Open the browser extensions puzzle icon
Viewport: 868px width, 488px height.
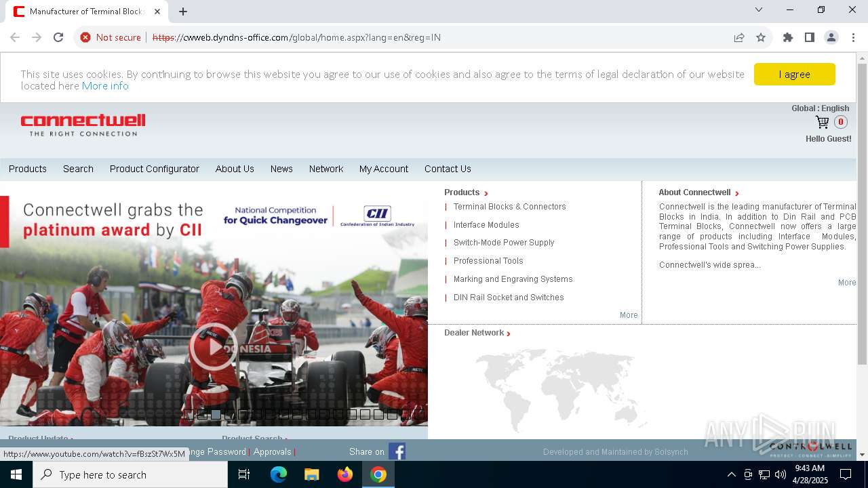[788, 37]
